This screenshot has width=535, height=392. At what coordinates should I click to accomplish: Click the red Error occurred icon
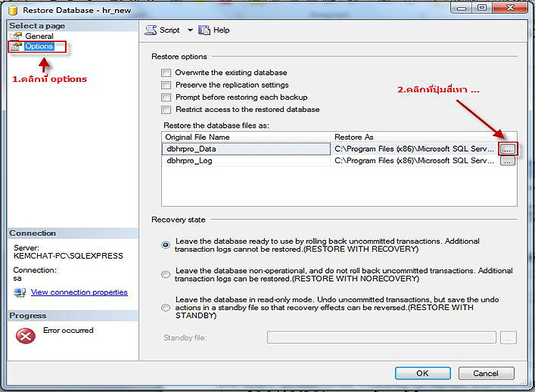tap(26, 336)
